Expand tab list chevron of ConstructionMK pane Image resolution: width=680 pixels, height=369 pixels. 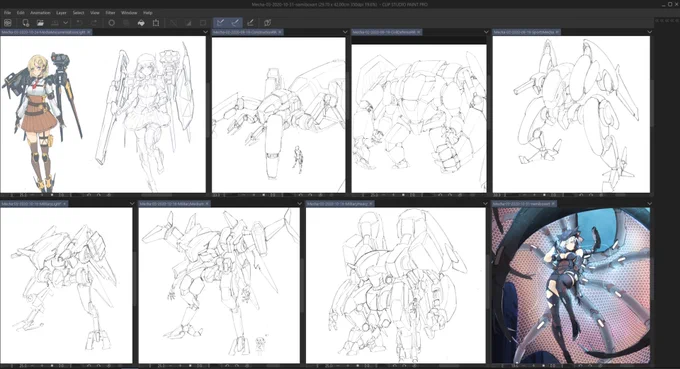point(345,32)
